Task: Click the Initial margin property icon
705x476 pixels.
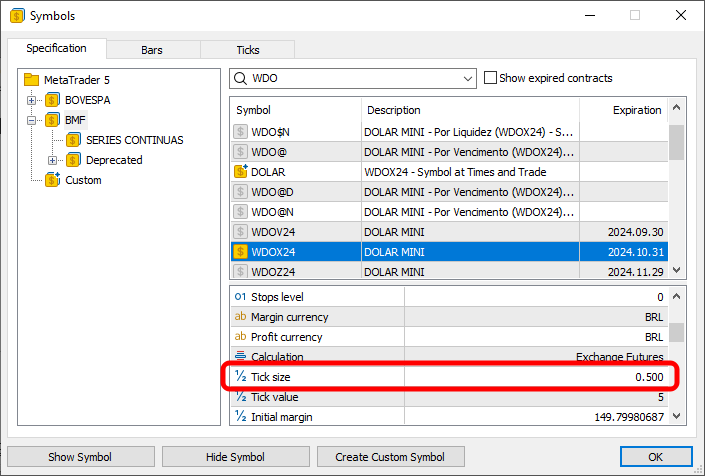Action: (x=241, y=416)
